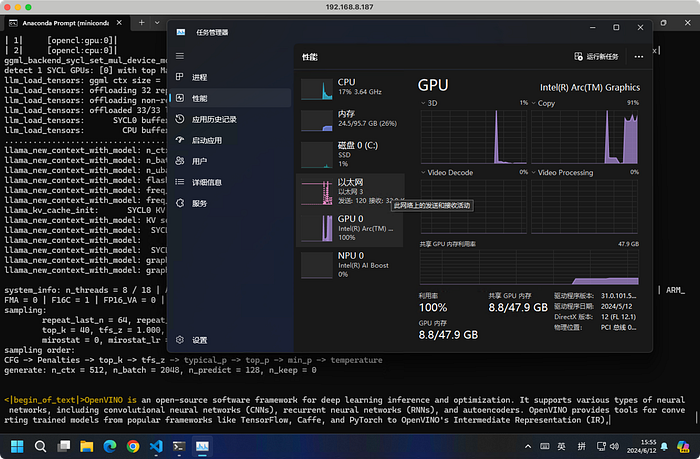Click the shared GPU memory usage graph

tap(529, 267)
